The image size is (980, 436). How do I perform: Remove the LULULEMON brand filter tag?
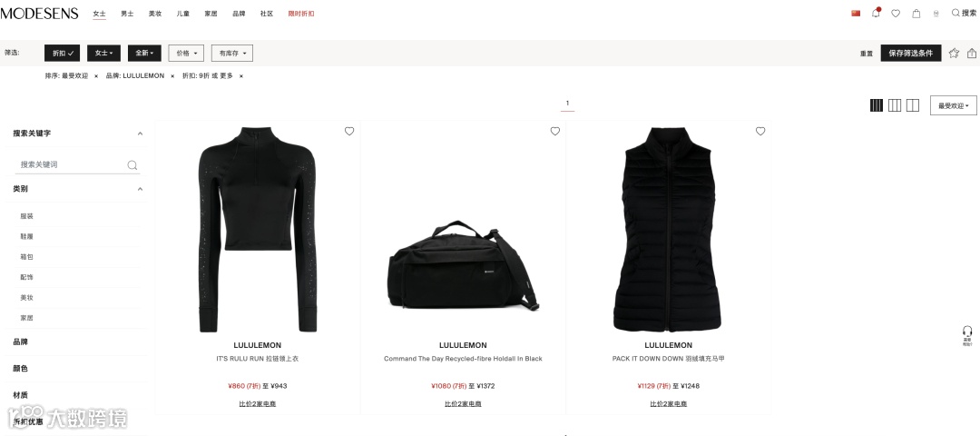[172, 76]
